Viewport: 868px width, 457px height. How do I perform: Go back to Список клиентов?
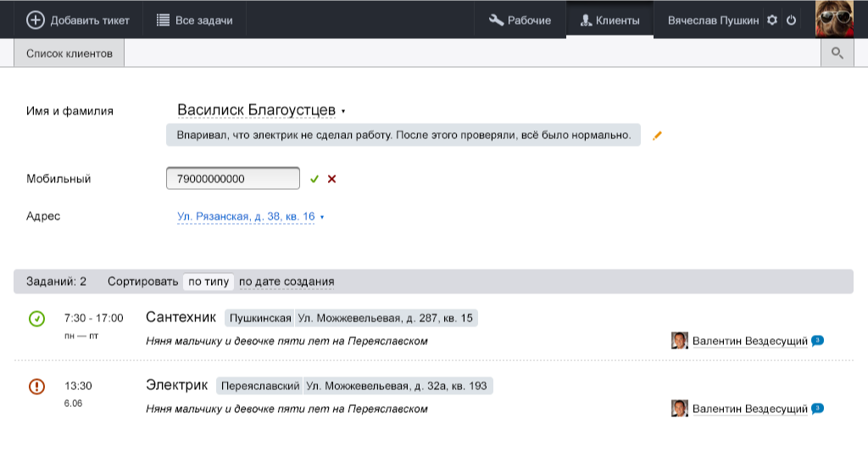click(69, 53)
